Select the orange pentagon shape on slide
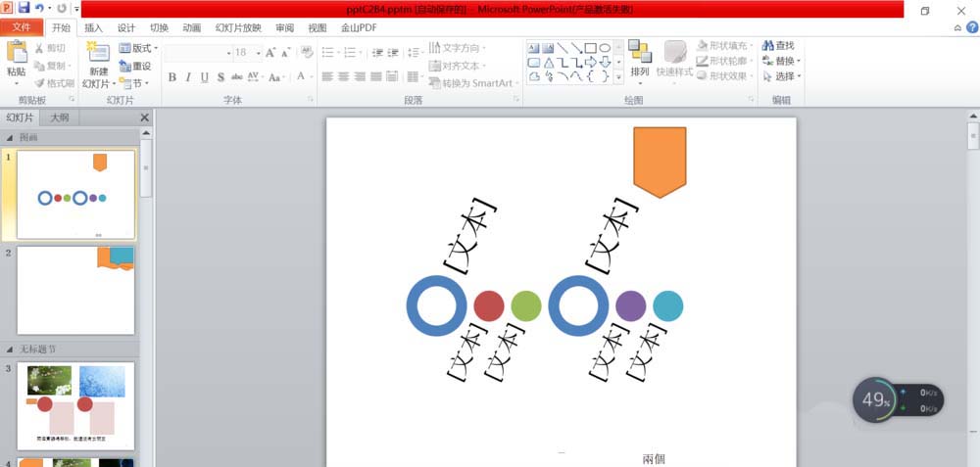Image resolution: width=980 pixels, height=467 pixels. pos(660,163)
